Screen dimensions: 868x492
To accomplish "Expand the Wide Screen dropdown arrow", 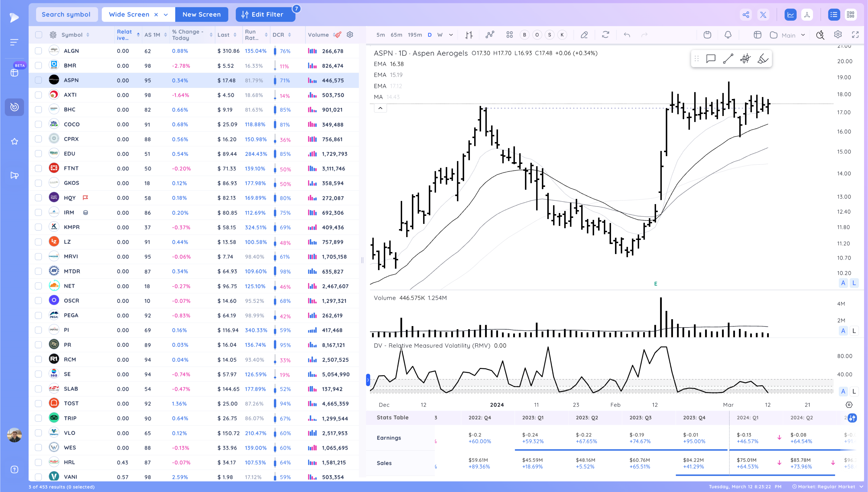I will 166,15.
